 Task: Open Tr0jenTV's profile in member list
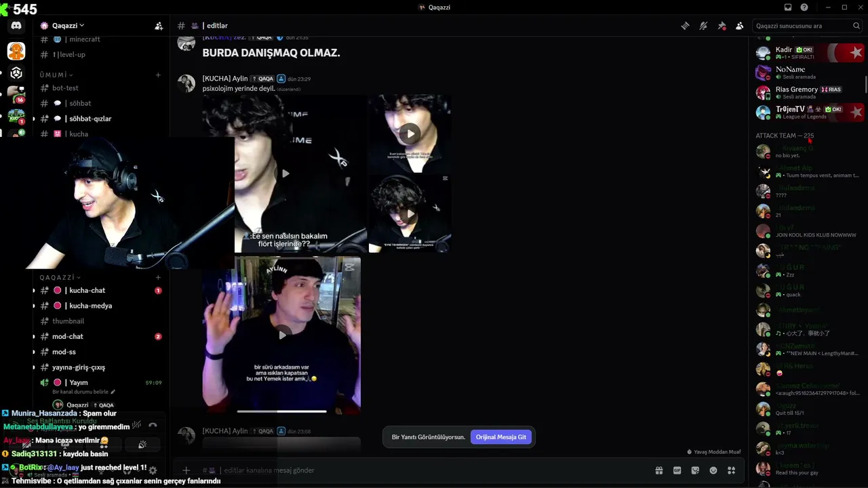click(809, 112)
